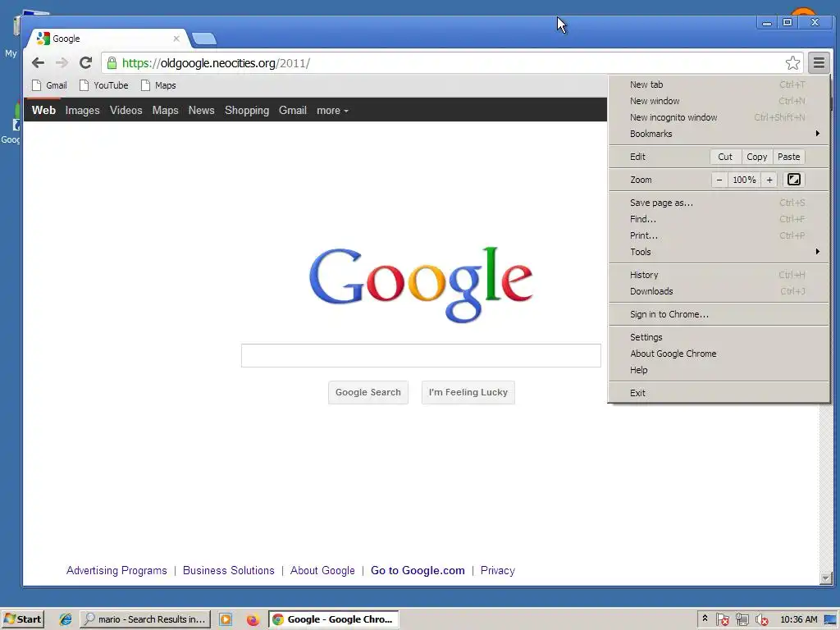Follow the Go to Google.com link
This screenshot has width=840, height=630.
pyautogui.click(x=418, y=571)
